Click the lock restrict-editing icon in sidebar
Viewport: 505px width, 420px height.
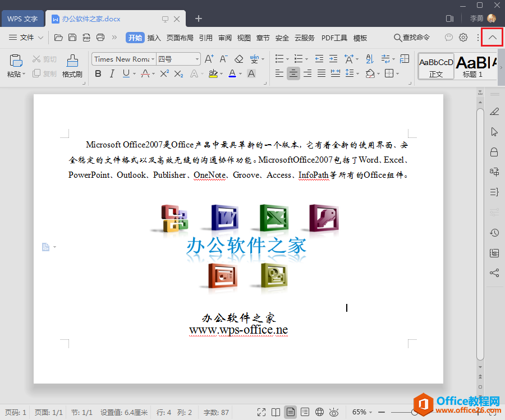click(494, 152)
